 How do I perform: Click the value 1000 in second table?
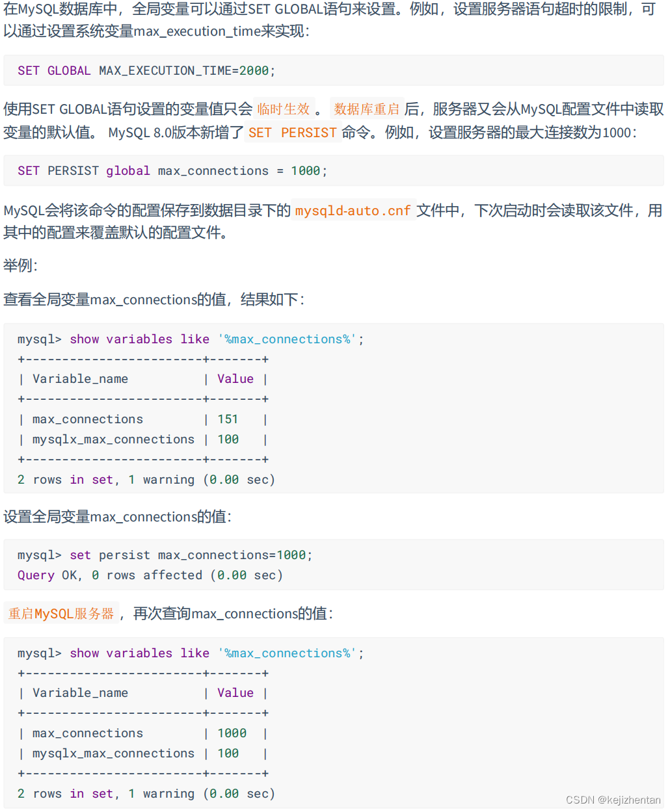pyautogui.click(x=232, y=733)
